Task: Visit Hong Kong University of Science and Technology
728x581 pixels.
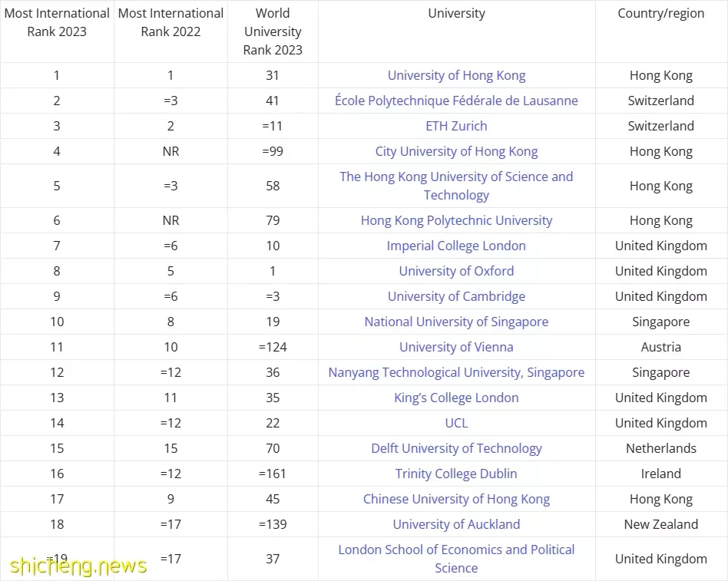Action: [x=456, y=186]
